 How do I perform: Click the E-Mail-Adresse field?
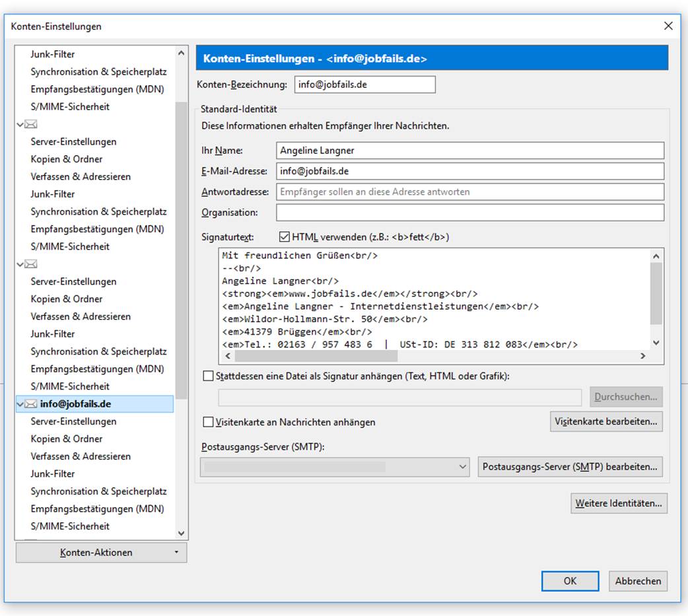(x=470, y=171)
